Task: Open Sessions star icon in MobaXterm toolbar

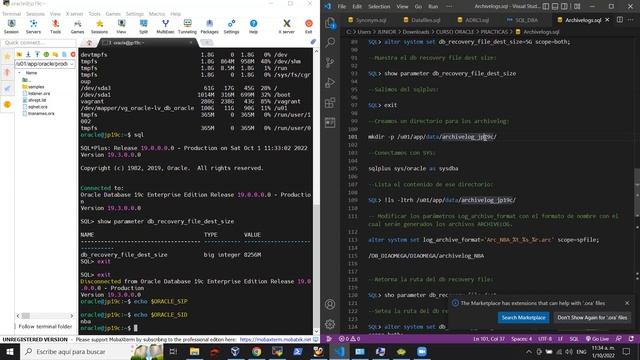Action: [99, 27]
